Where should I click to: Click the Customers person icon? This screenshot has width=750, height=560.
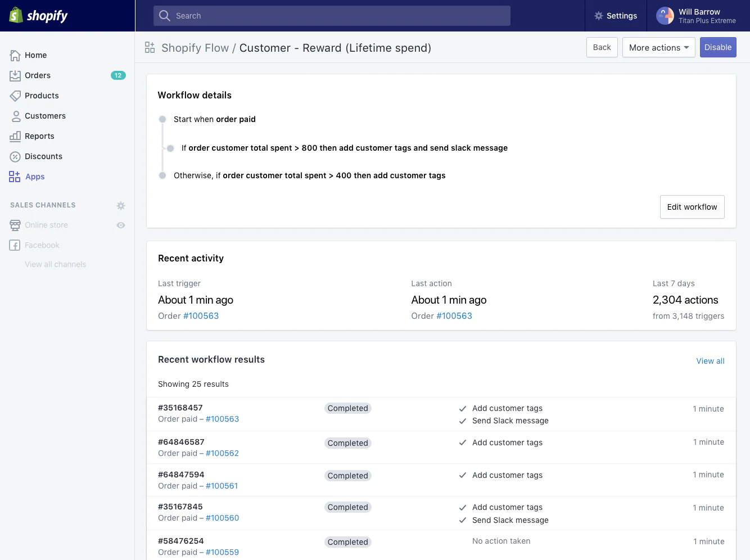(x=16, y=116)
